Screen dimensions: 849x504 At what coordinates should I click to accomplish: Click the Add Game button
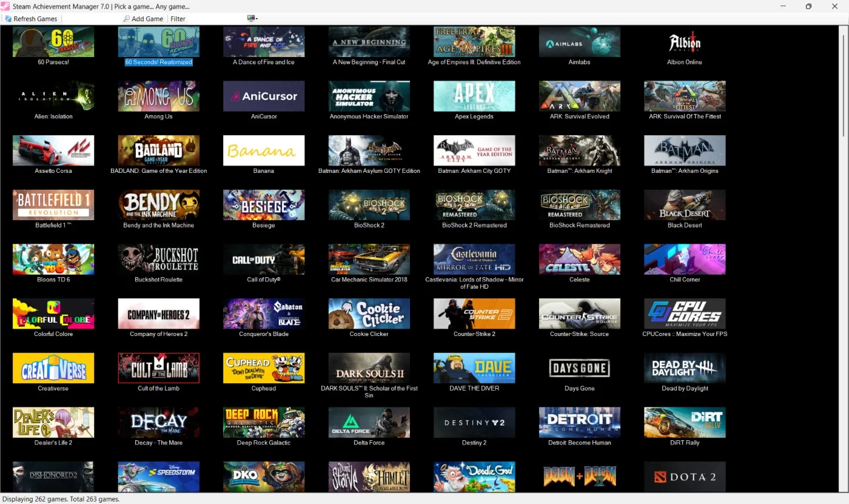(x=143, y=19)
